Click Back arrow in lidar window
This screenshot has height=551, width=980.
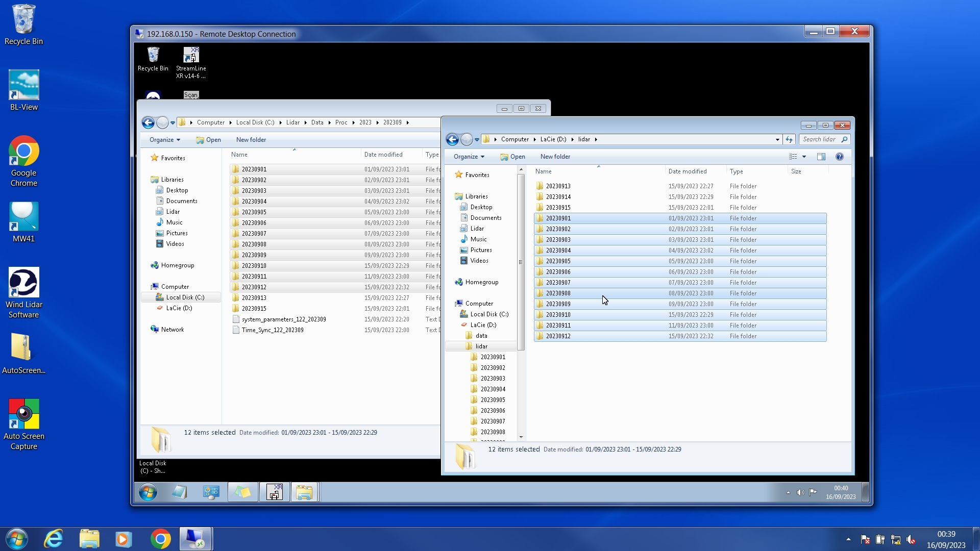click(x=452, y=139)
